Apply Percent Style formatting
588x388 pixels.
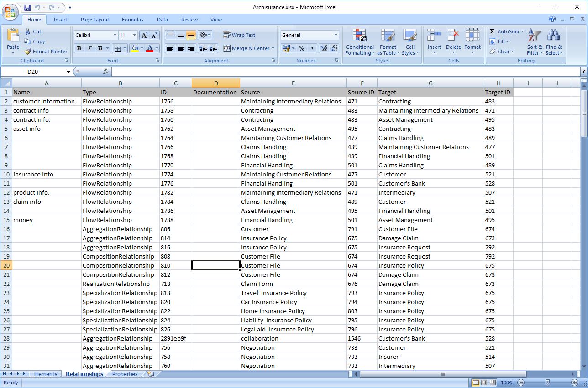point(301,48)
